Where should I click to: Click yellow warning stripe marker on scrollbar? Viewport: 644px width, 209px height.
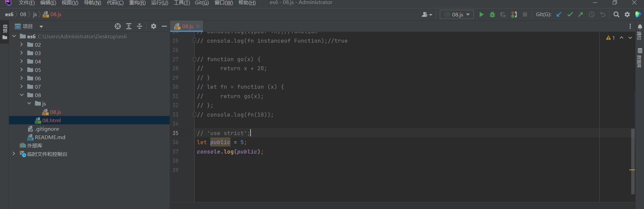click(x=632, y=170)
